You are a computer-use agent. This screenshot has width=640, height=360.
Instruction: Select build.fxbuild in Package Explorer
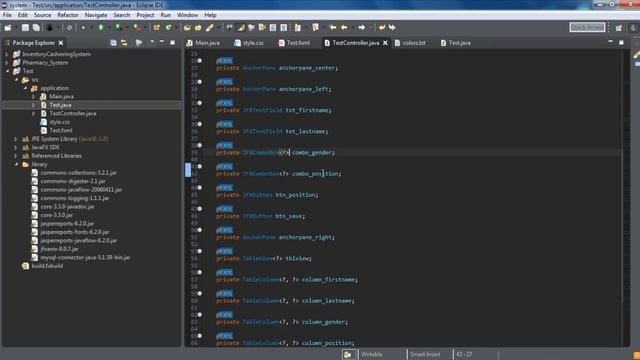47,266
